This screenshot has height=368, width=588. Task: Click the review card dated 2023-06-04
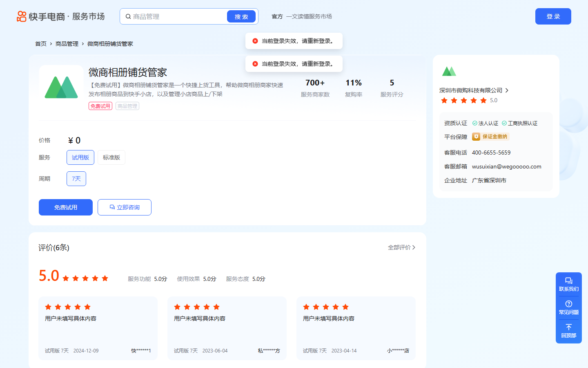227,328
